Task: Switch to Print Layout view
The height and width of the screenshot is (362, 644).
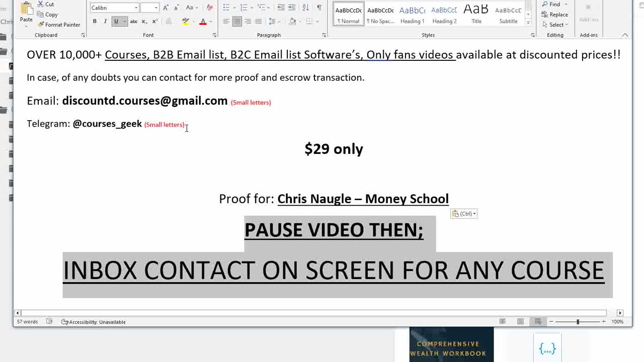Action: click(x=520, y=322)
